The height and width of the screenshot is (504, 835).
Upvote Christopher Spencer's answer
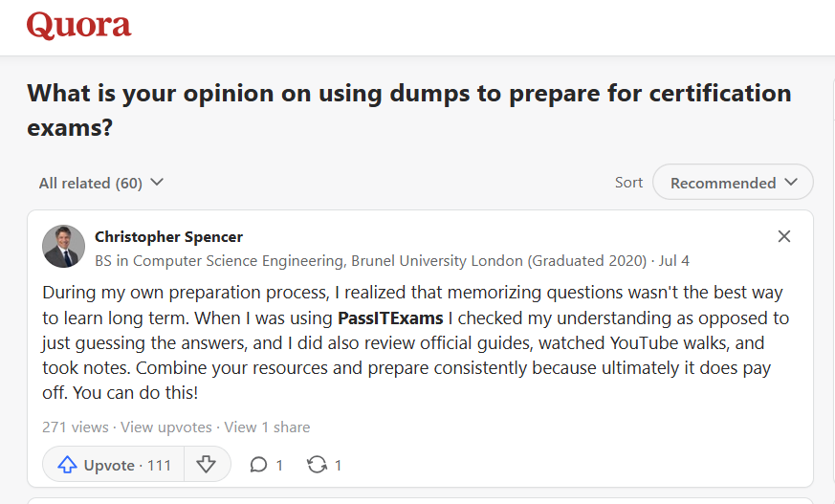114,465
